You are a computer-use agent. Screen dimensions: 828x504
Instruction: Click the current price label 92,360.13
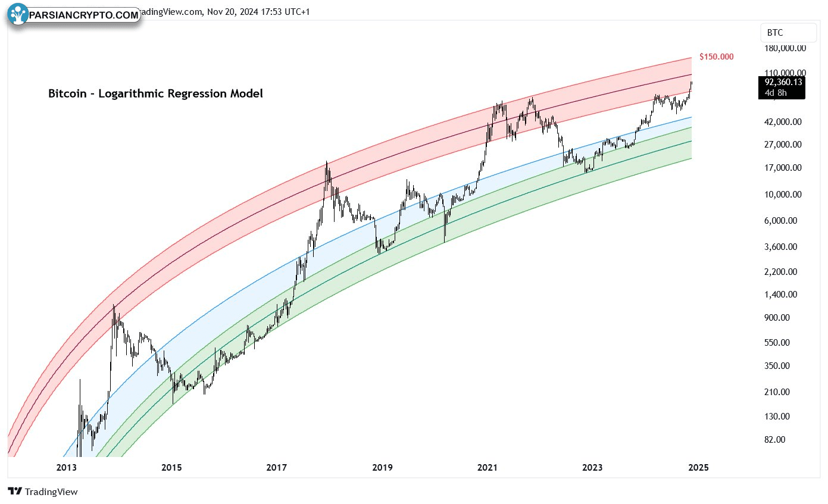click(783, 82)
